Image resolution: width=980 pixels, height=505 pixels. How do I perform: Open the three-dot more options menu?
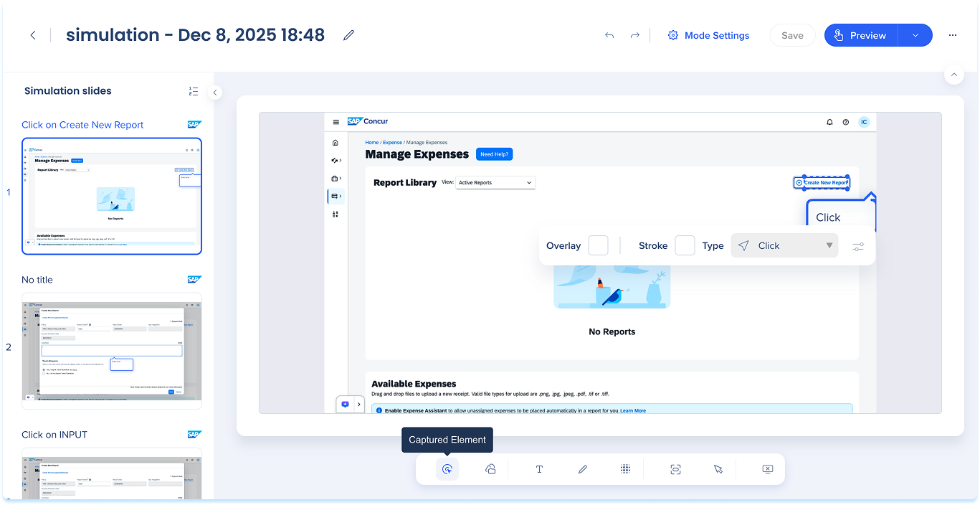(952, 35)
